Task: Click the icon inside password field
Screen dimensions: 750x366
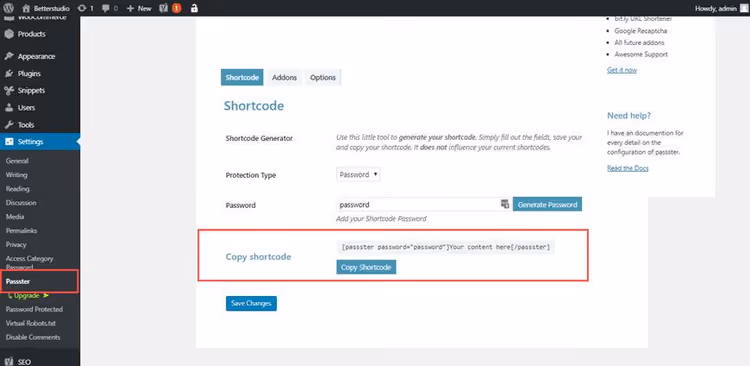Action: coord(505,204)
